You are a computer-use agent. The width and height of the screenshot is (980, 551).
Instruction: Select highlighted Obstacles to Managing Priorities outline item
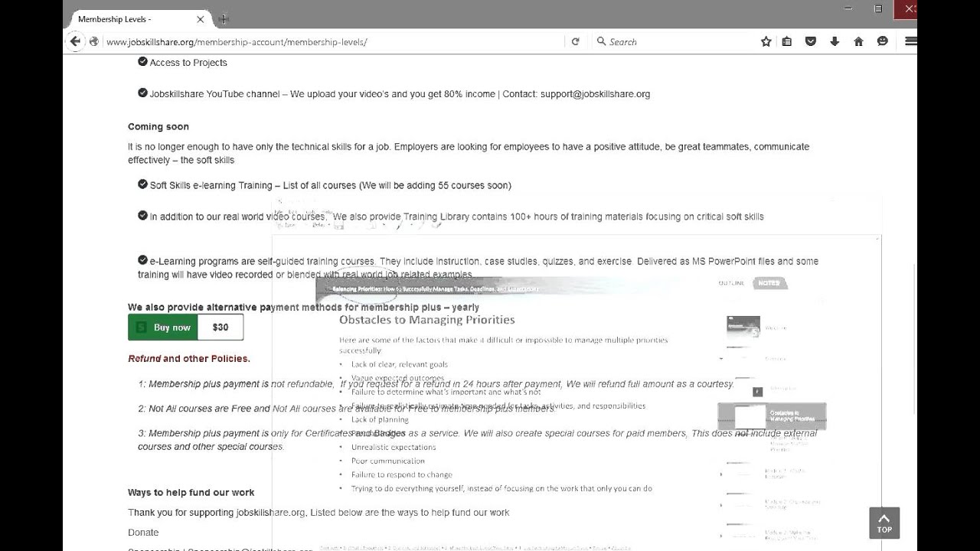[x=772, y=416]
